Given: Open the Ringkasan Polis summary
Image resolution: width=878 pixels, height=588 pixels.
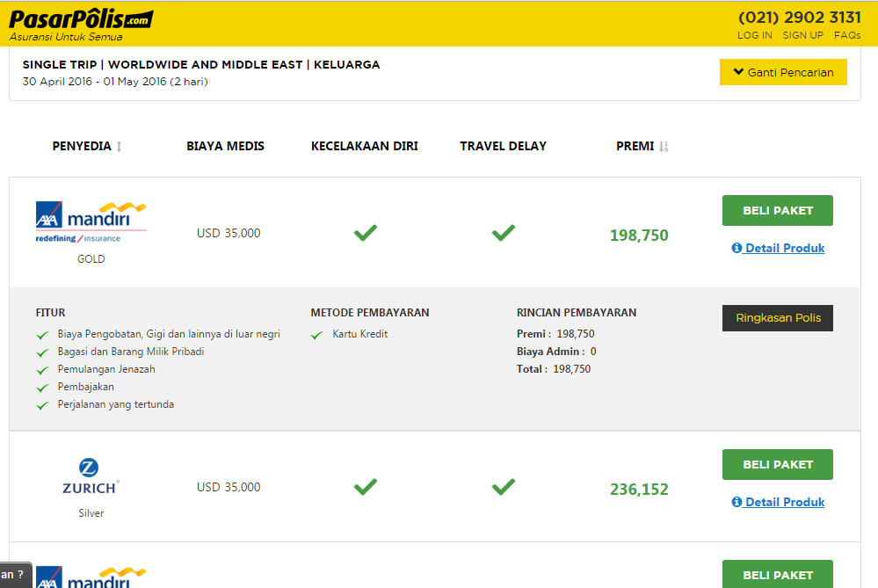Looking at the screenshot, I should (x=777, y=318).
